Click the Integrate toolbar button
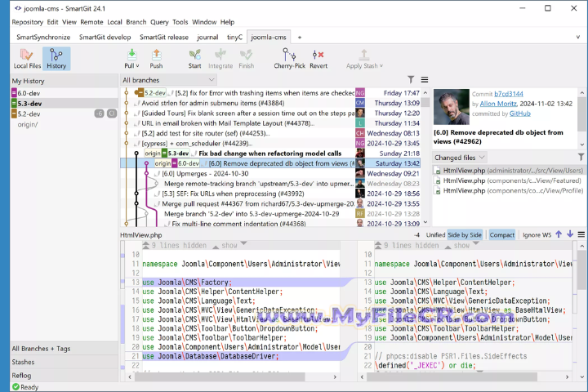 pos(220,59)
